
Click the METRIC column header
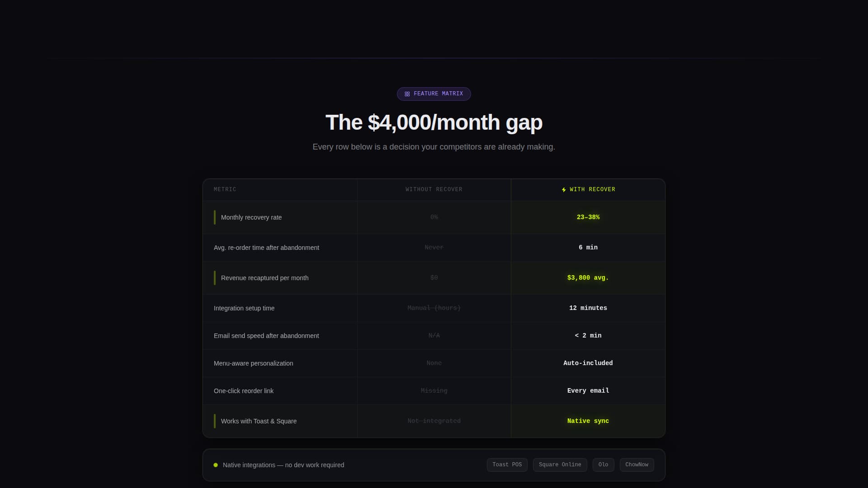[225, 190]
